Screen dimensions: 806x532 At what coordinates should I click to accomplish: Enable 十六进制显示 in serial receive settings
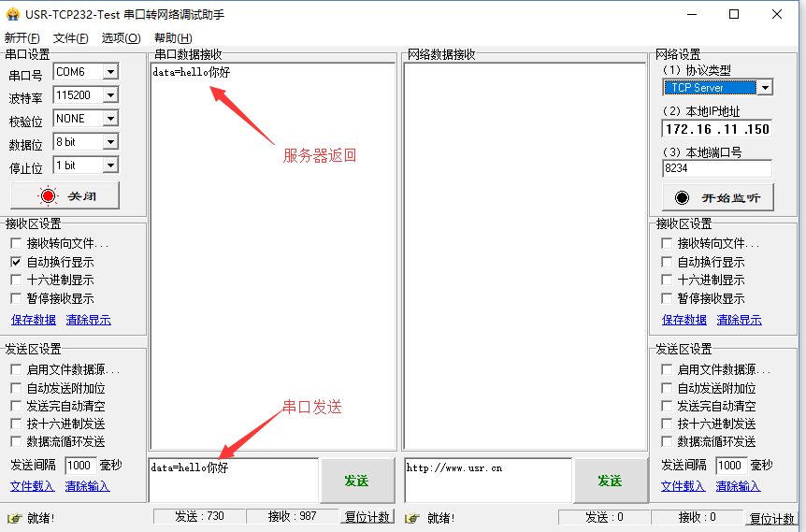pyautogui.click(x=16, y=280)
